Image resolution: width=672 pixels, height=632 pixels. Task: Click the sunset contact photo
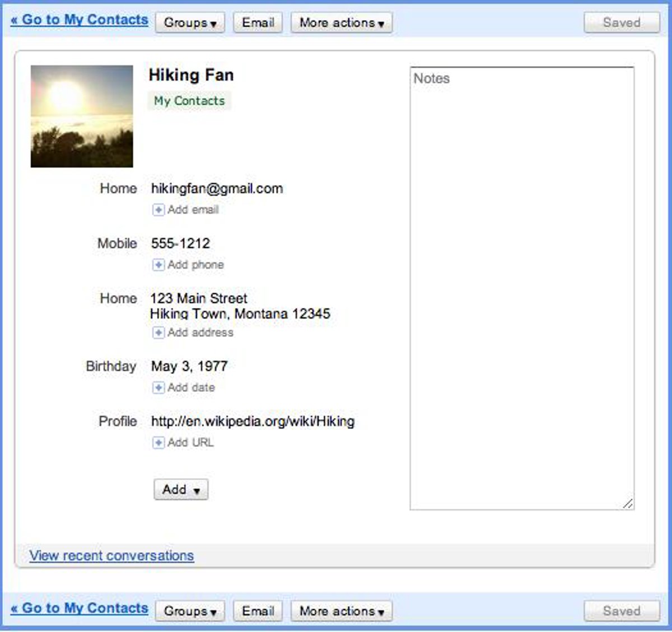82,116
